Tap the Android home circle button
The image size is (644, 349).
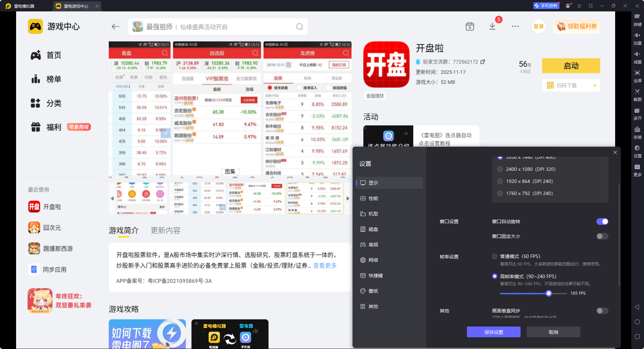click(x=637, y=322)
